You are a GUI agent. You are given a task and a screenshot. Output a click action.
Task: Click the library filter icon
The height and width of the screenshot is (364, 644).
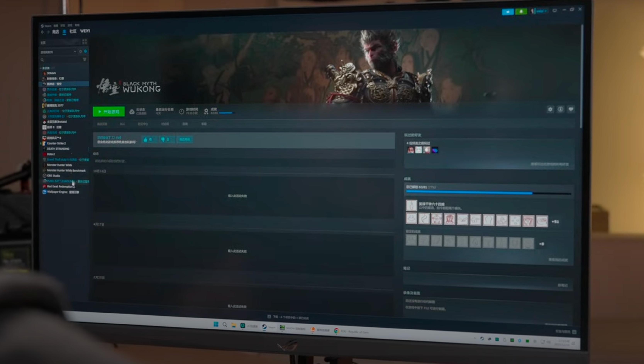[x=85, y=59]
